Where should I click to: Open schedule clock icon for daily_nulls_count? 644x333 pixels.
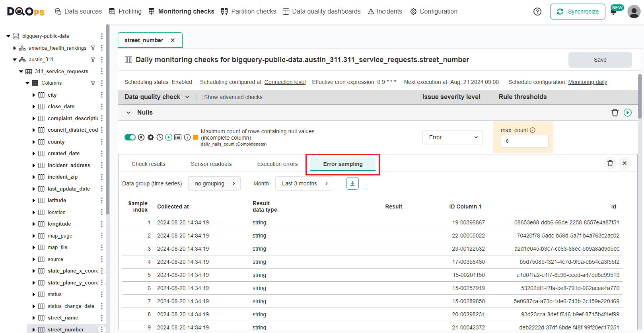tap(160, 137)
